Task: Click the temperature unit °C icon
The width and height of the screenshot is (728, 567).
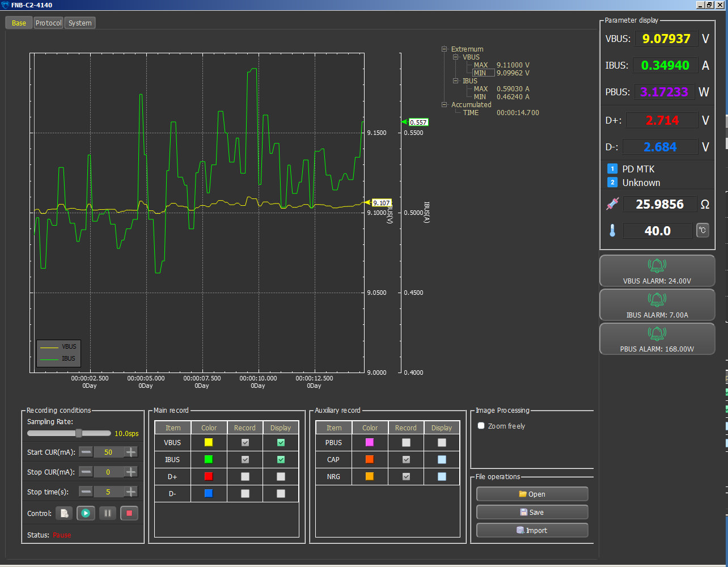Action: [x=702, y=230]
